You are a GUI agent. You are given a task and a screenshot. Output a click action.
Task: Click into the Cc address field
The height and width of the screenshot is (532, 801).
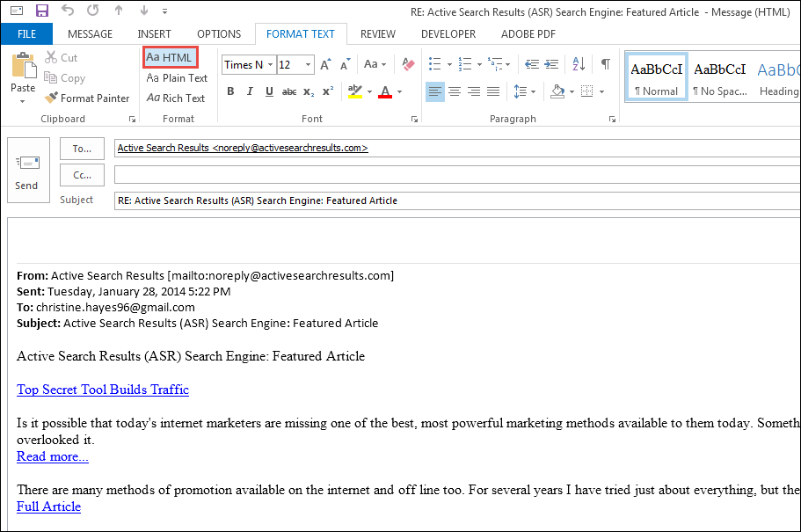tap(457, 175)
